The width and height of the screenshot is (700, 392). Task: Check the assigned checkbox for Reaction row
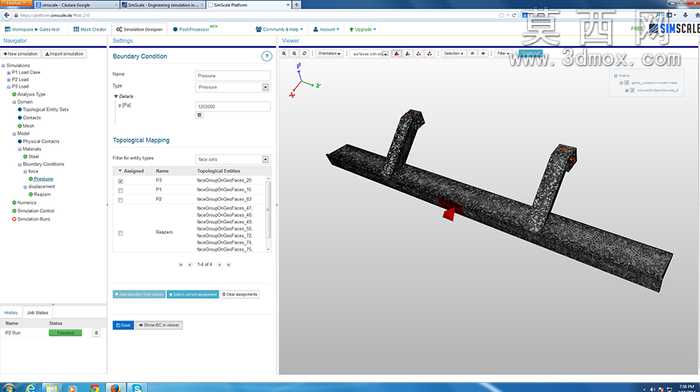[121, 233]
